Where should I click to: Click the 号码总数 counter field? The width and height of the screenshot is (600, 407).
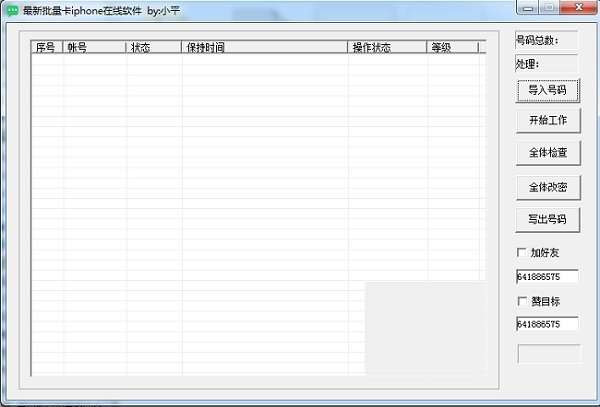(546, 40)
